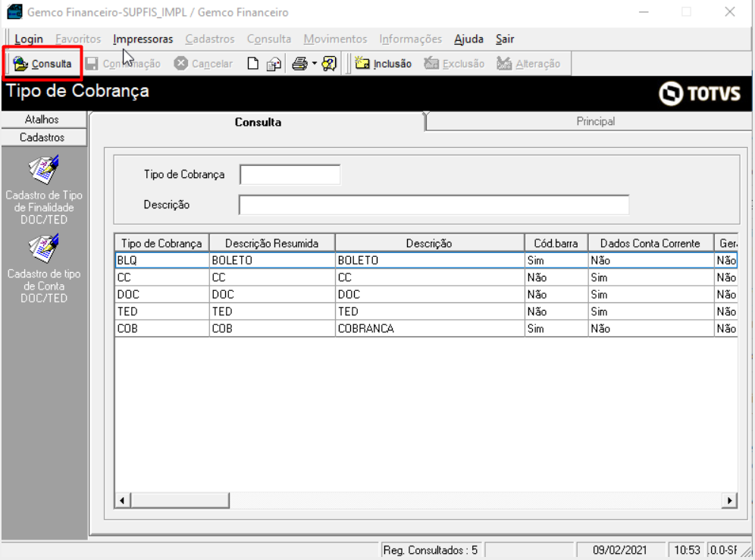
Task: Open the Consulta menu in menu bar
Action: coord(269,39)
